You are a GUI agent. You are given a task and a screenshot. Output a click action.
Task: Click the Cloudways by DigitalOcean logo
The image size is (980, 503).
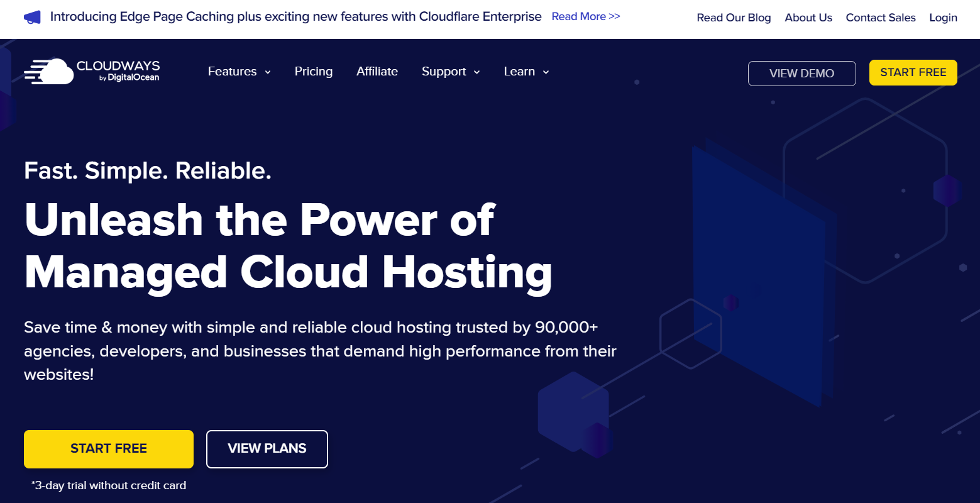point(92,72)
